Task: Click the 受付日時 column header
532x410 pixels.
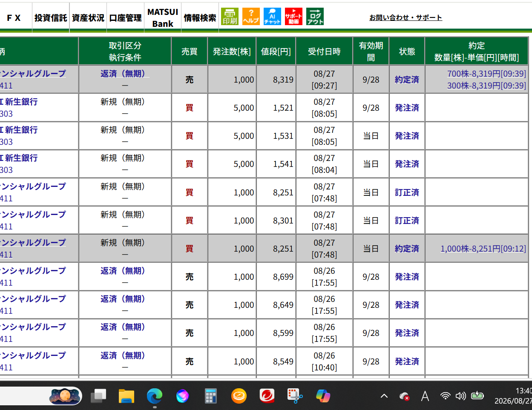Action: (324, 52)
